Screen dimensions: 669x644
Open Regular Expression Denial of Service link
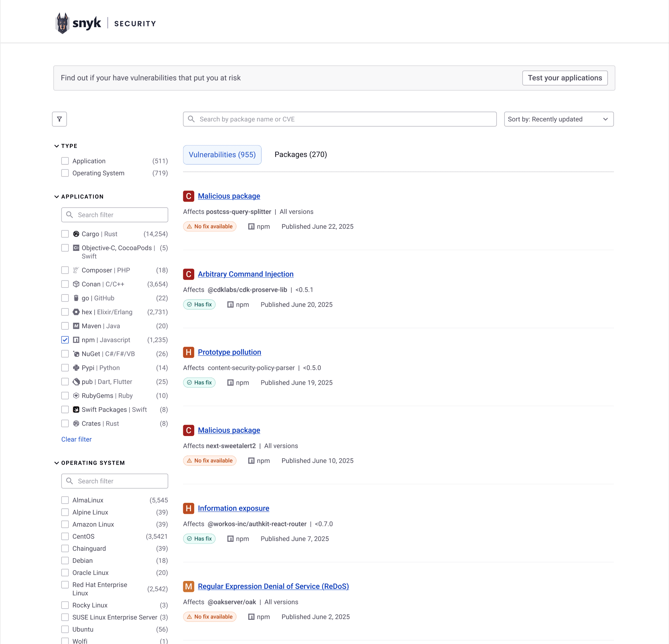click(x=273, y=586)
